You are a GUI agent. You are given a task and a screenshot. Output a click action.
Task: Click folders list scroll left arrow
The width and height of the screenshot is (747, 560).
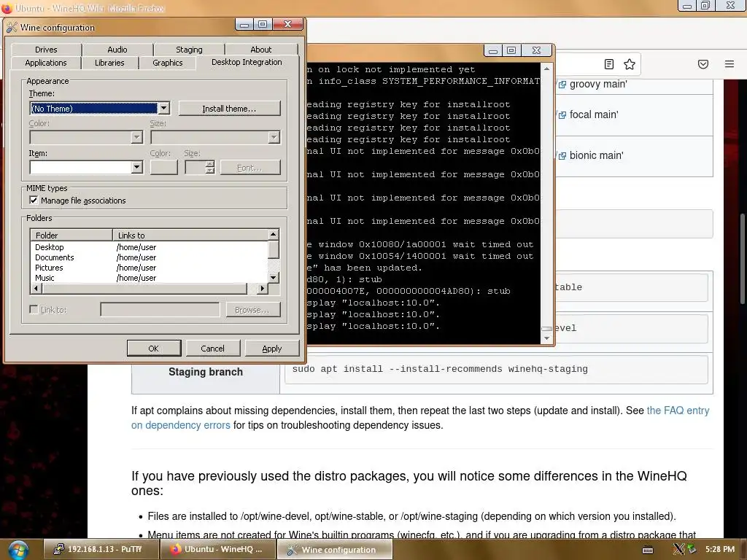pos(36,289)
